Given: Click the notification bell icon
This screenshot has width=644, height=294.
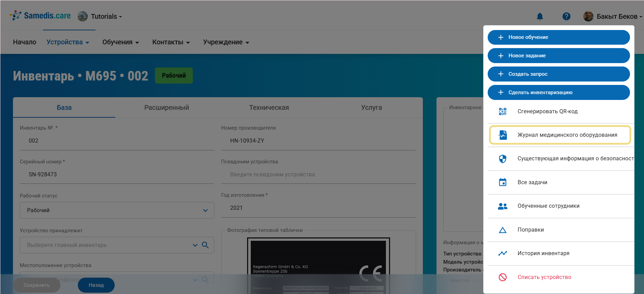Looking at the screenshot, I should [540, 16].
